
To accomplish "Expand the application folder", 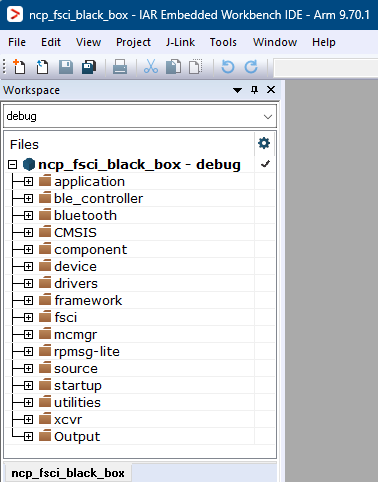I will (x=28, y=182).
